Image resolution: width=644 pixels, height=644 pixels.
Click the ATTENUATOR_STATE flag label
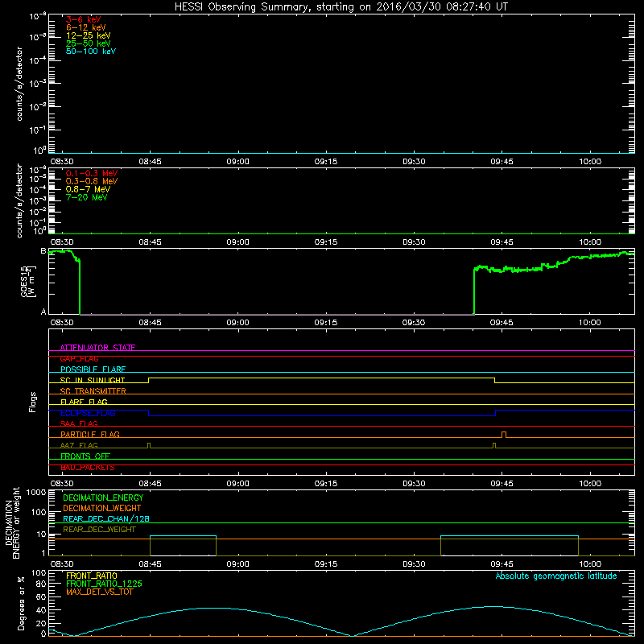tap(97, 348)
